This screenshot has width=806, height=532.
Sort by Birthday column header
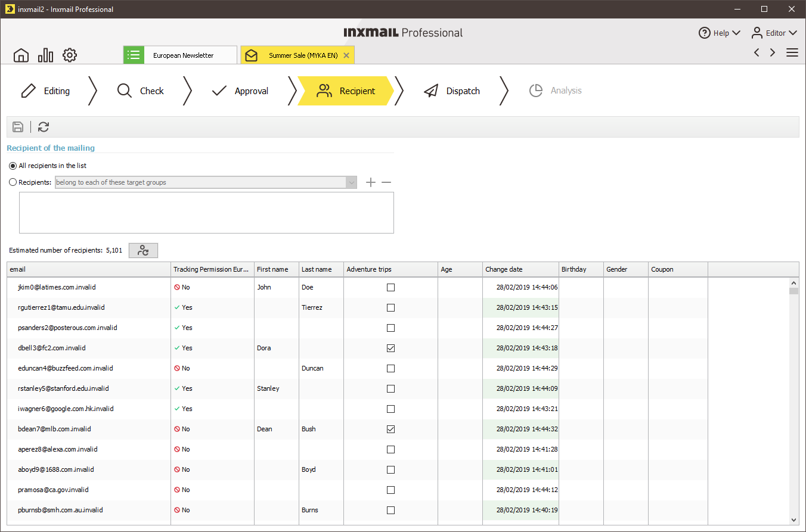[x=581, y=269]
